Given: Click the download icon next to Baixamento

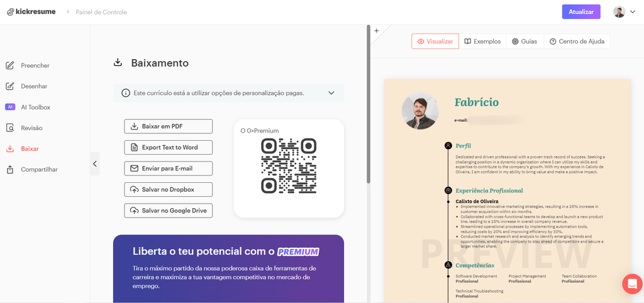Looking at the screenshot, I should point(118,63).
